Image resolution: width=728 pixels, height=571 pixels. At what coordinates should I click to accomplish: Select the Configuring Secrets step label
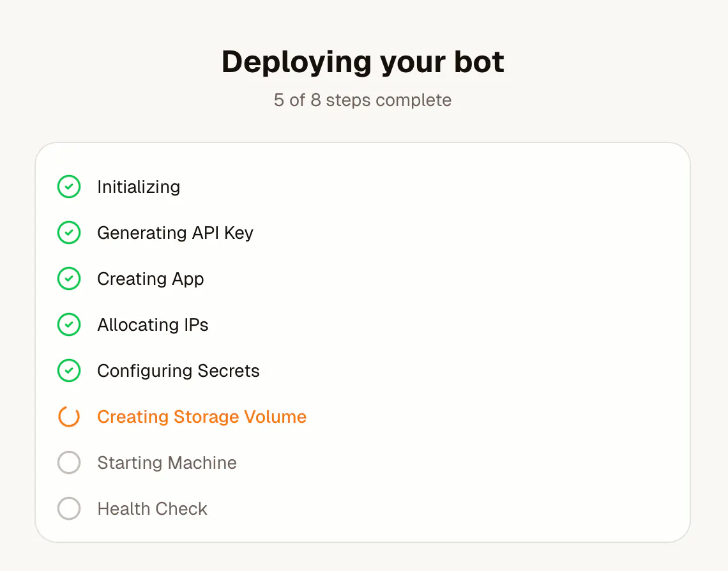tap(178, 371)
